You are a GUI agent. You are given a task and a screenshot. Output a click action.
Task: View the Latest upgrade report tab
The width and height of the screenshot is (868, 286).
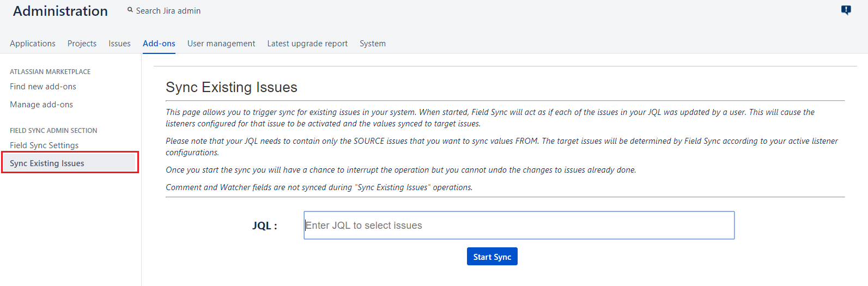[307, 44]
